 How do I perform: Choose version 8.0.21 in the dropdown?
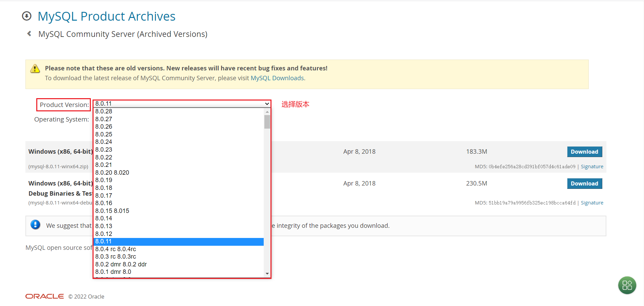pyautogui.click(x=104, y=165)
